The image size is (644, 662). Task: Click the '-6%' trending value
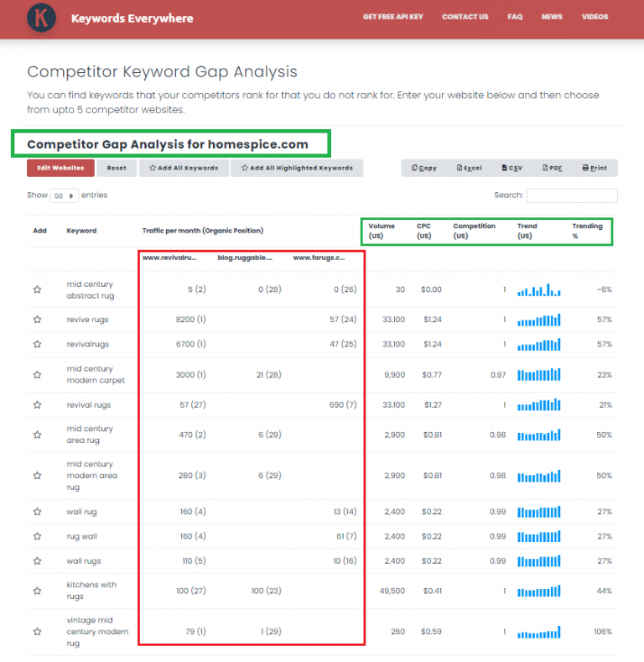605,289
